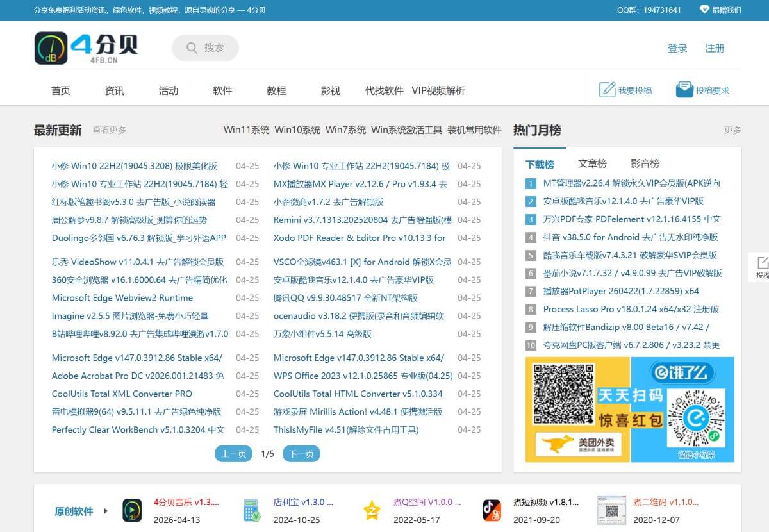Screen dimensions: 769x532
Task: Open the 首页 nav item
Action: tap(61, 90)
